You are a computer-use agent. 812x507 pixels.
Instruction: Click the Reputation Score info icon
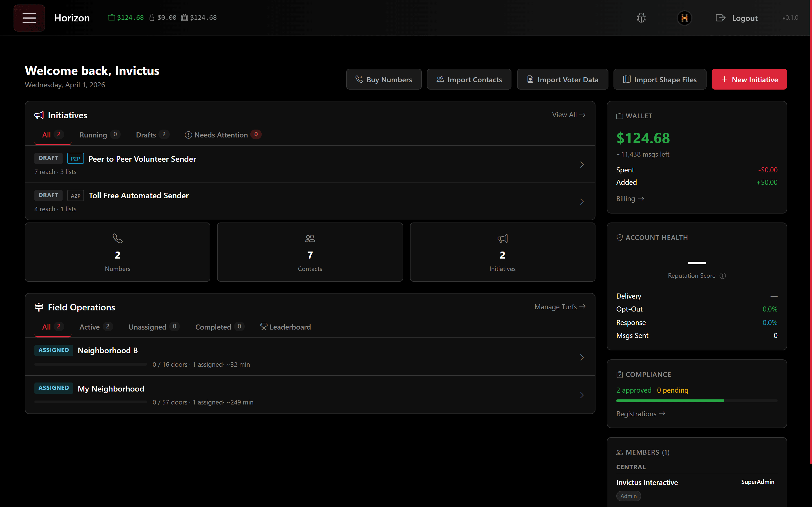click(723, 276)
